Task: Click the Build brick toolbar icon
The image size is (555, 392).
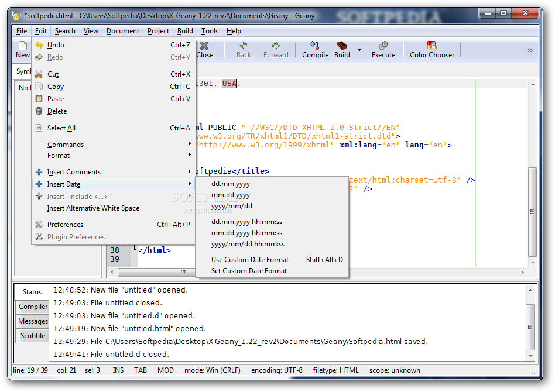Action: (341, 45)
